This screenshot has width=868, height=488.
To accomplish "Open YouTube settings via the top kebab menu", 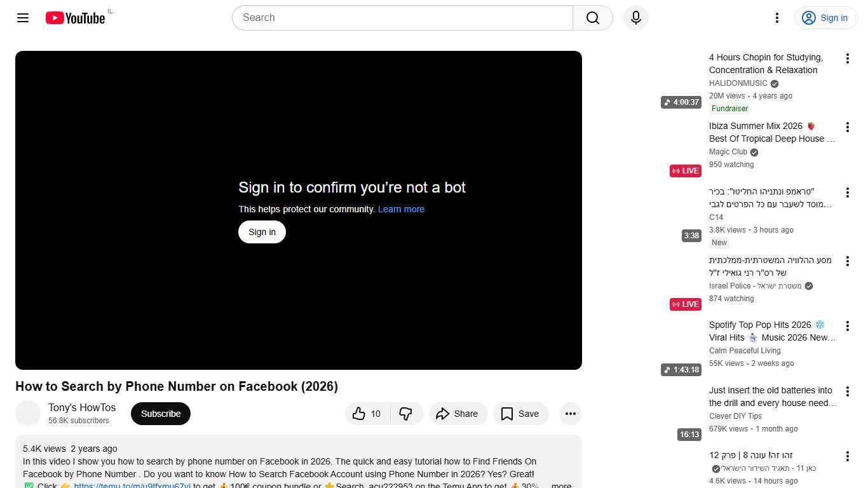I will (x=776, y=17).
